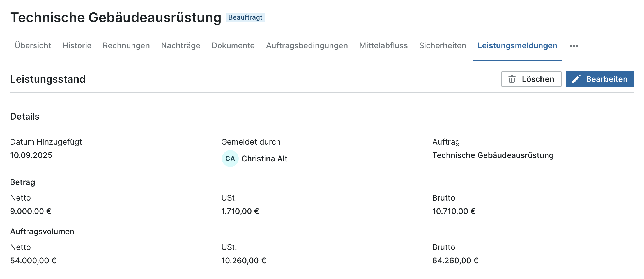The image size is (644, 279).
Task: Click the Auftrag value Technische Gebäudeausrüstung
Action: tap(493, 155)
